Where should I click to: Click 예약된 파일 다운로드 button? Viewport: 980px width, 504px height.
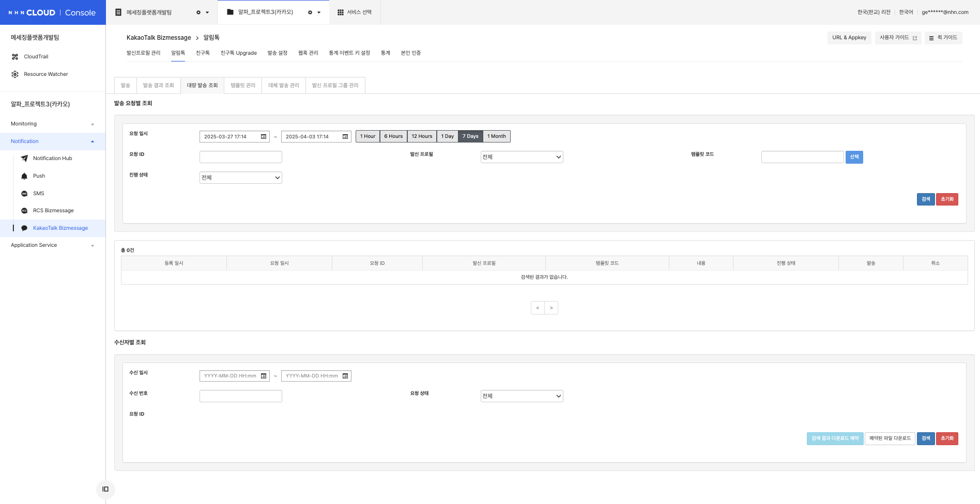(890, 438)
